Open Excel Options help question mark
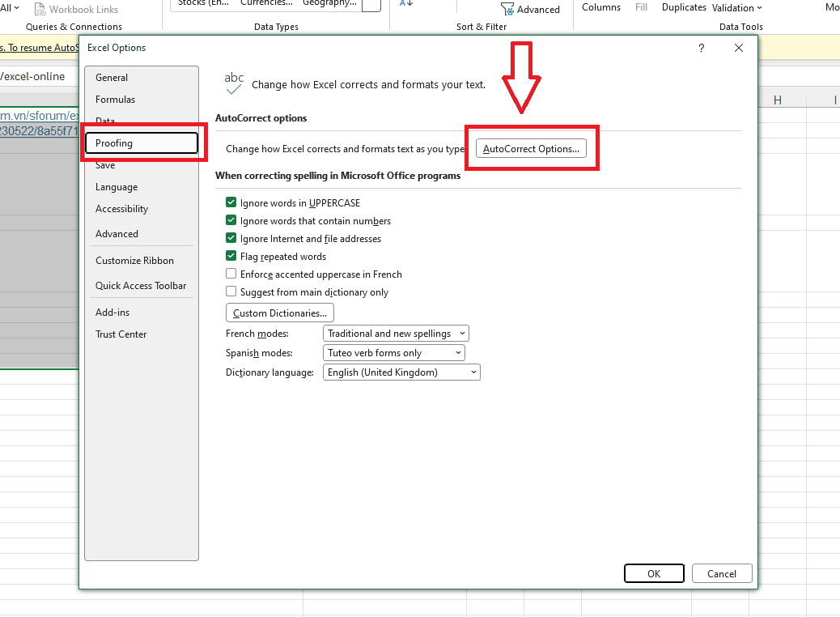Image resolution: width=840 pixels, height=617 pixels. coord(702,48)
